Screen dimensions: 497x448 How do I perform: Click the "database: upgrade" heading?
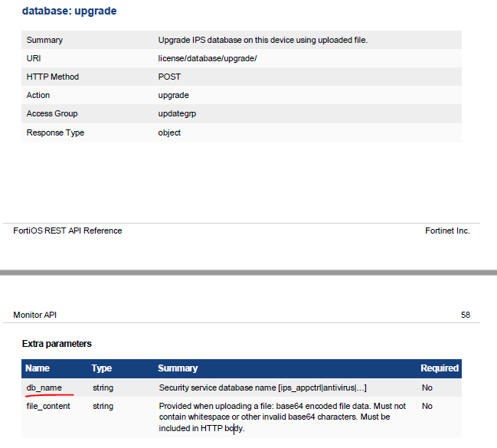pos(70,11)
